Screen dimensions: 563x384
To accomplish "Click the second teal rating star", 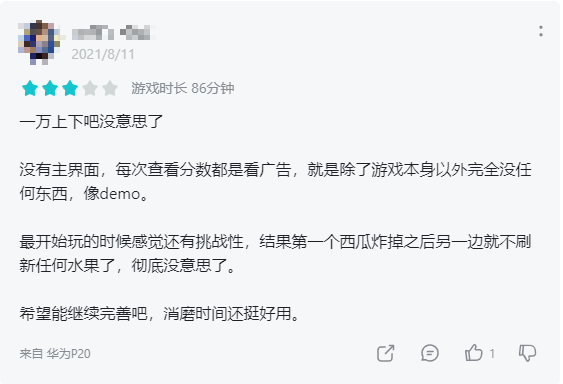I will [x=50, y=88].
